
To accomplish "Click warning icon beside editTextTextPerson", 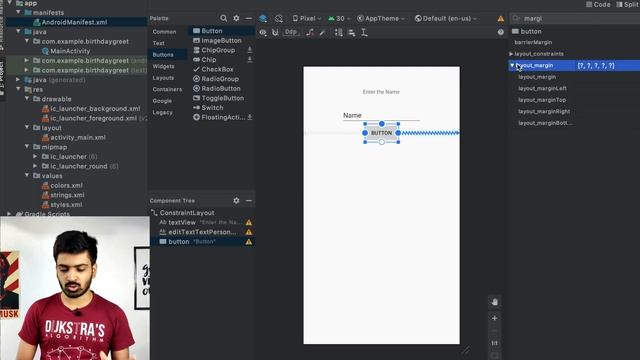I will [x=249, y=232].
